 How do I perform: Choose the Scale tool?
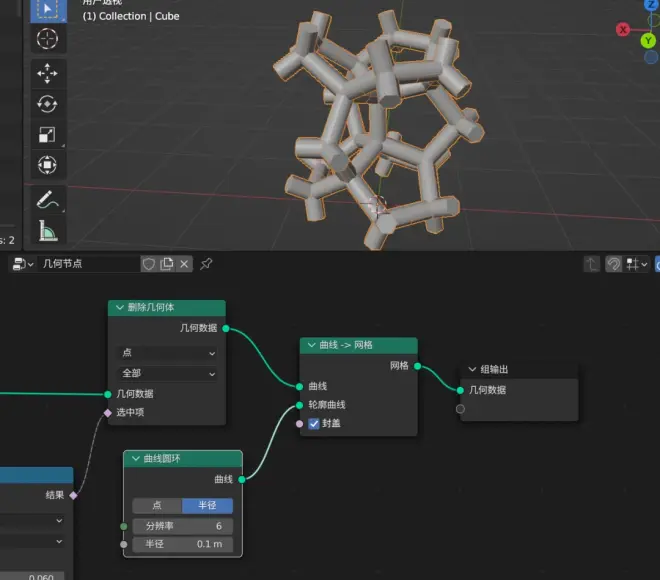[x=47, y=135]
